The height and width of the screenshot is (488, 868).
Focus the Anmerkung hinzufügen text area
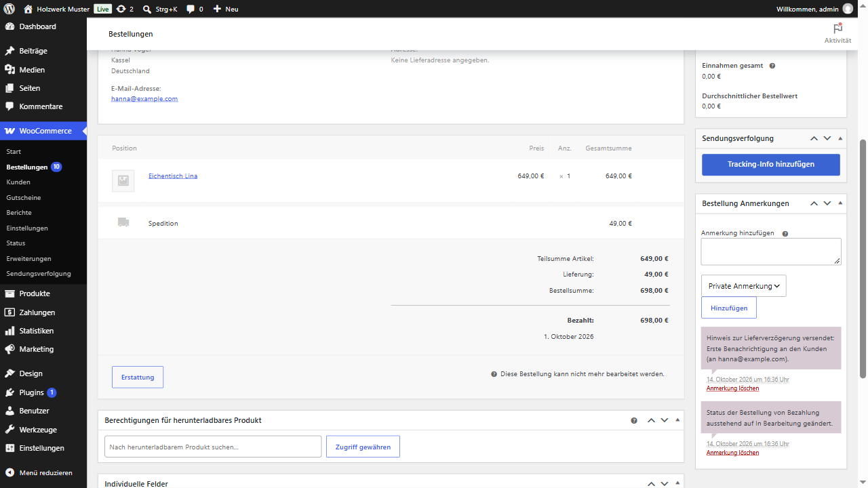coord(771,251)
